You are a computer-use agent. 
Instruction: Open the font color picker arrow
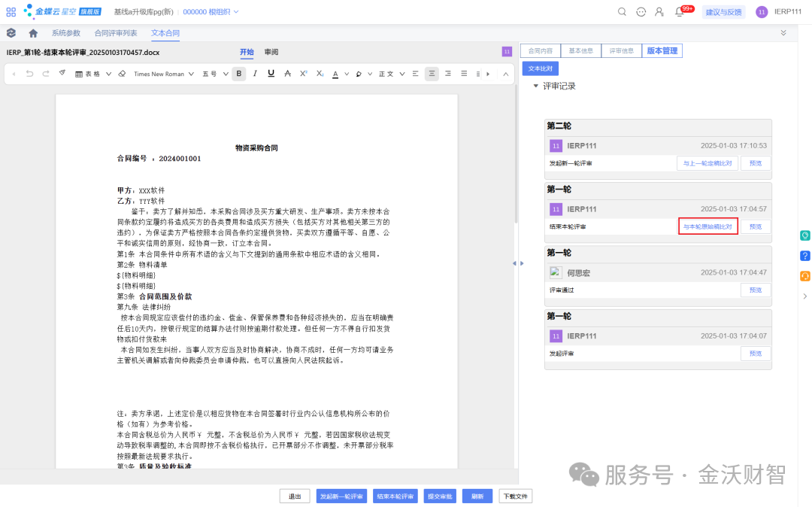347,74
